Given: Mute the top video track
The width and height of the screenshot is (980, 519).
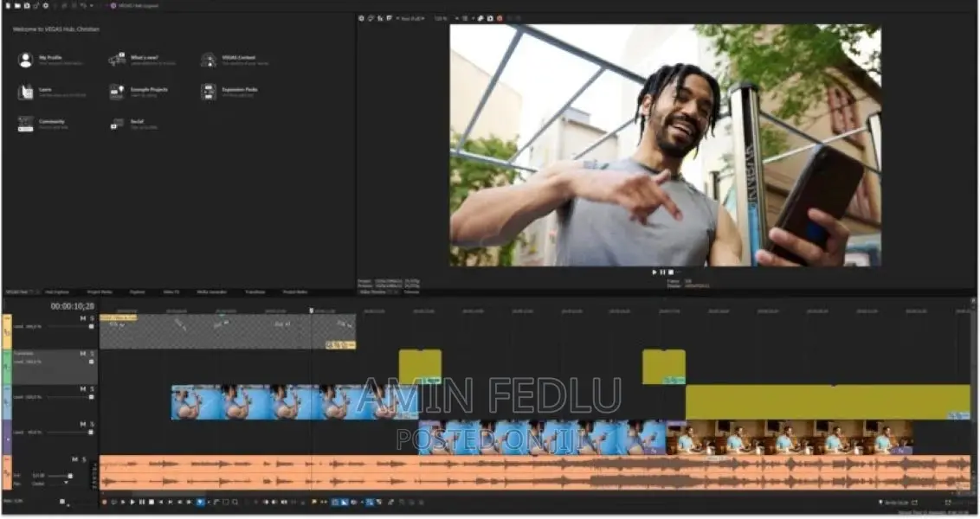Looking at the screenshot, I should point(82,319).
